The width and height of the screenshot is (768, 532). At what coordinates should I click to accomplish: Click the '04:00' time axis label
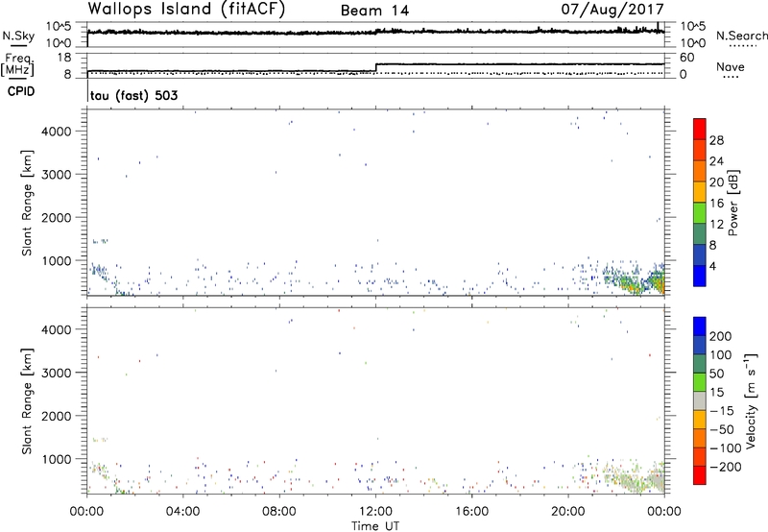[x=183, y=512]
